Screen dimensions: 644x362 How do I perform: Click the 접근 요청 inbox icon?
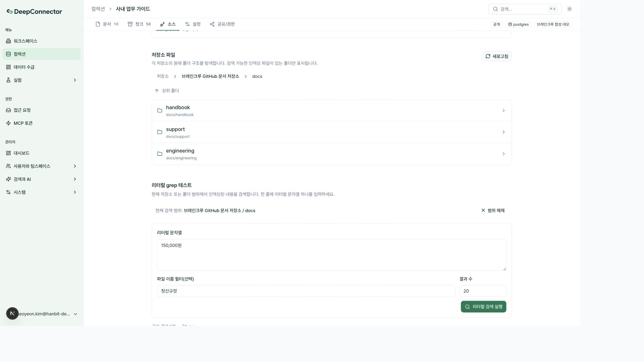click(8, 110)
